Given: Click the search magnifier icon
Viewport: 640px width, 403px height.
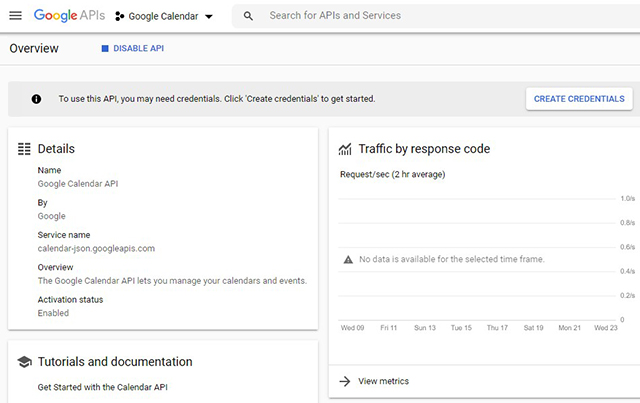Looking at the screenshot, I should (248, 16).
